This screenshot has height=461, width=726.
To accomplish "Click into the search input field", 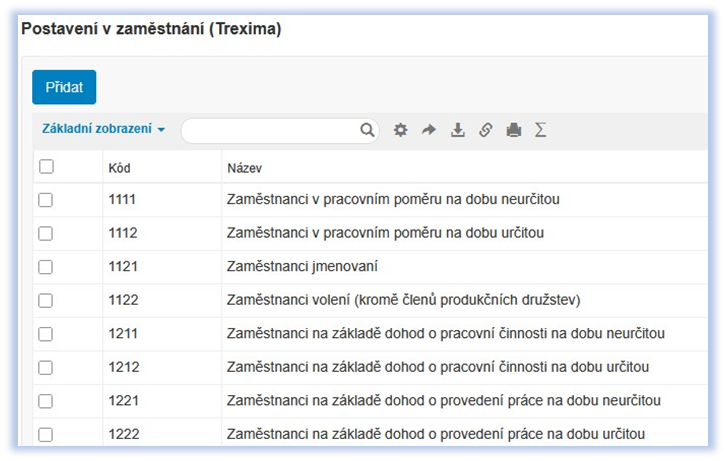I will pyautogui.click(x=268, y=130).
